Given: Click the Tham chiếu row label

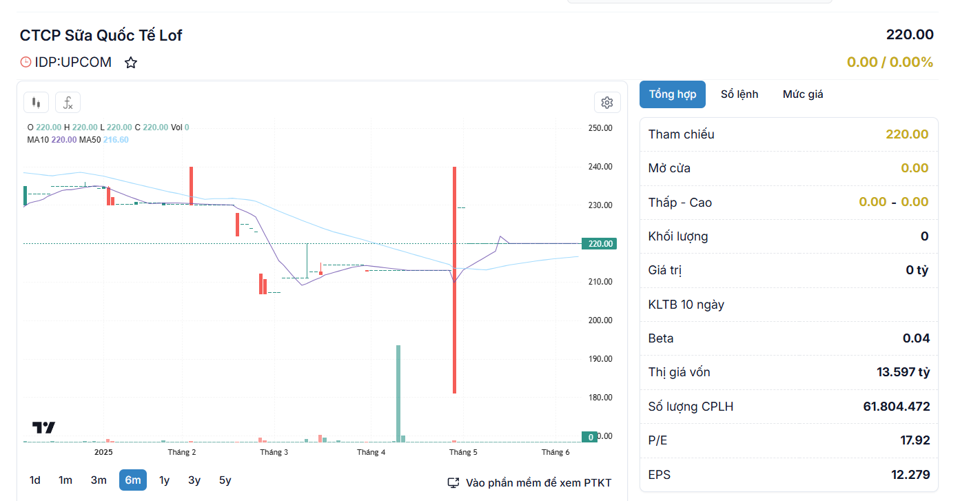Looking at the screenshot, I should click(x=681, y=134).
